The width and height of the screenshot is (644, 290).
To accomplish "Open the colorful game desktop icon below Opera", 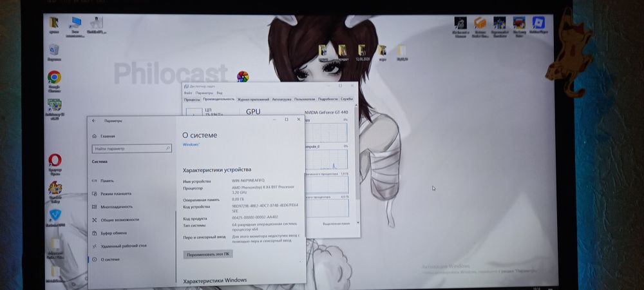I will 55,188.
